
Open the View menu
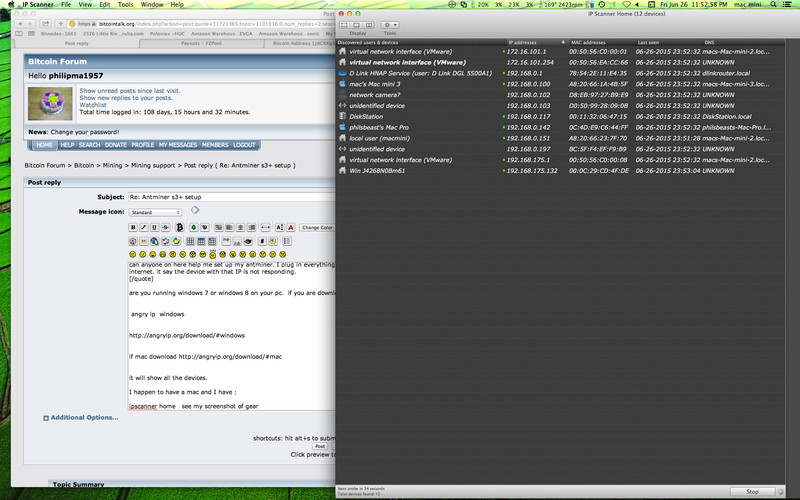pyautogui.click(x=85, y=4)
